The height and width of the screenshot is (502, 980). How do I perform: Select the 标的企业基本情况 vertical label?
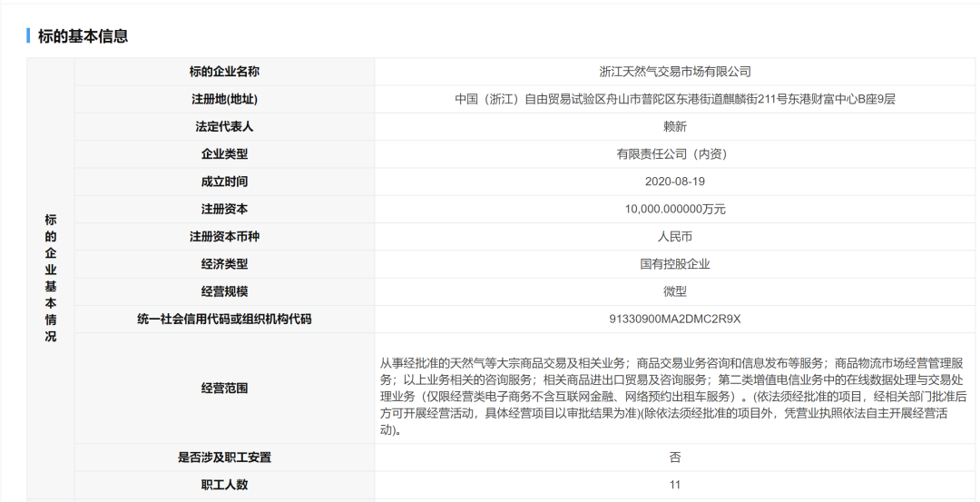[x=51, y=278]
